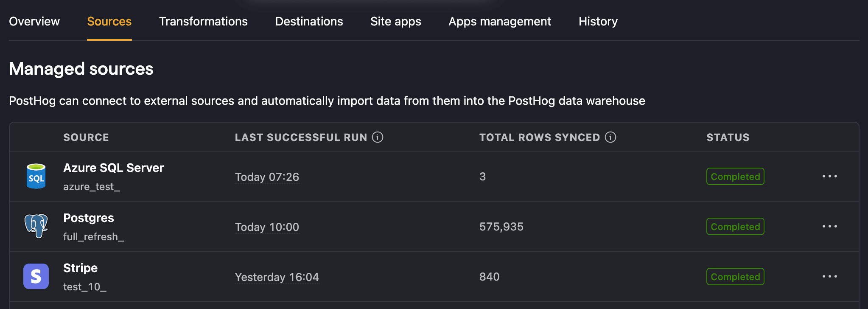Click the Total Rows Synced header label
This screenshot has height=309, width=868.
(540, 138)
